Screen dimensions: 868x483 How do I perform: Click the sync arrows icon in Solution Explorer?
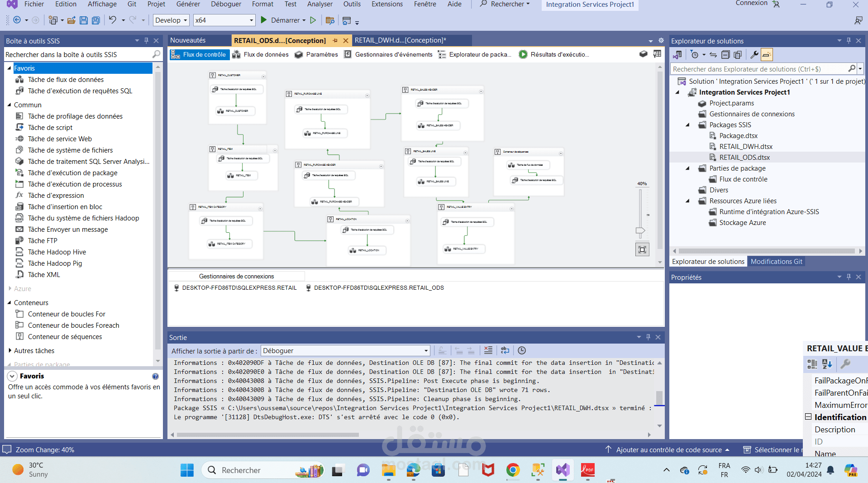tap(713, 55)
